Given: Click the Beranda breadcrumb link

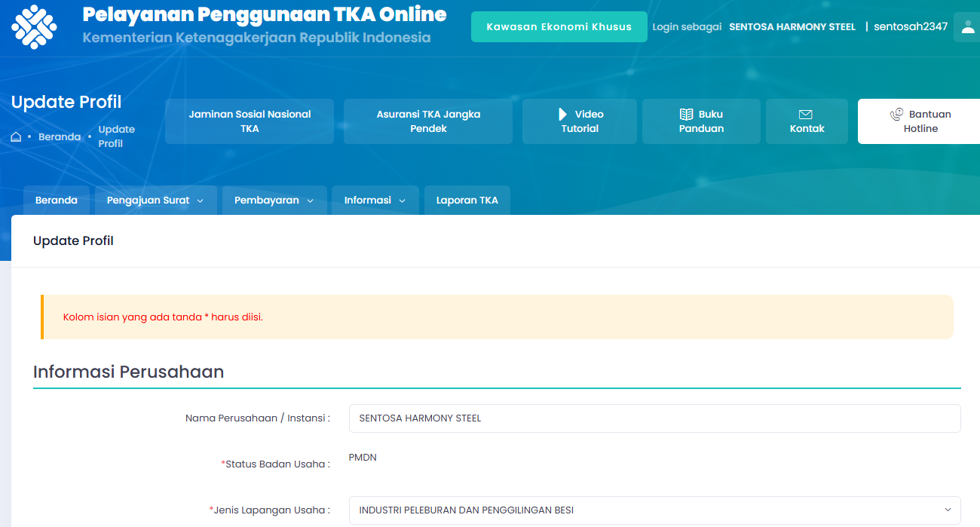Looking at the screenshot, I should 60,137.
